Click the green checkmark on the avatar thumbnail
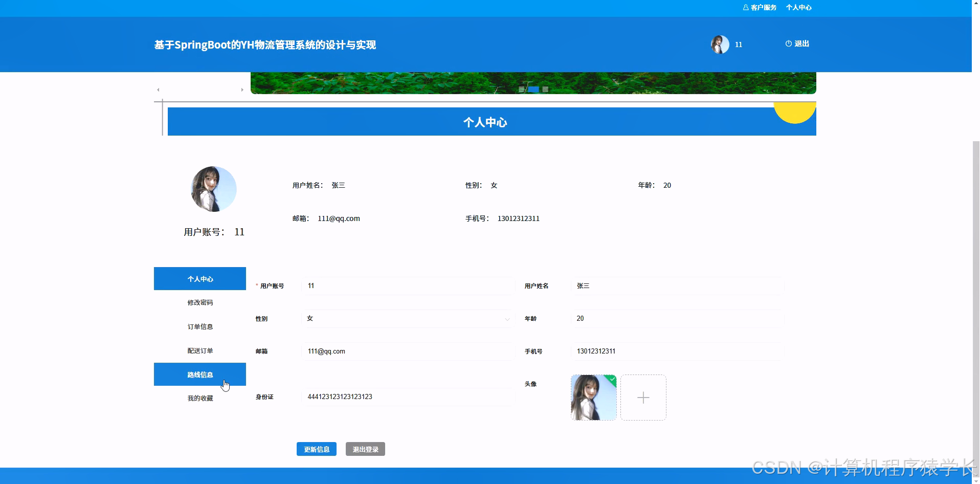This screenshot has width=980, height=484. pos(611,379)
